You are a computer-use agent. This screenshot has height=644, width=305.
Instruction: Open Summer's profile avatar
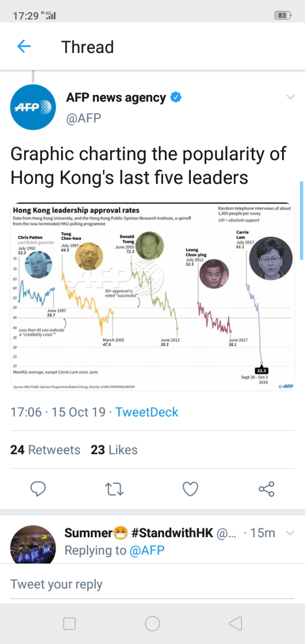point(33,544)
